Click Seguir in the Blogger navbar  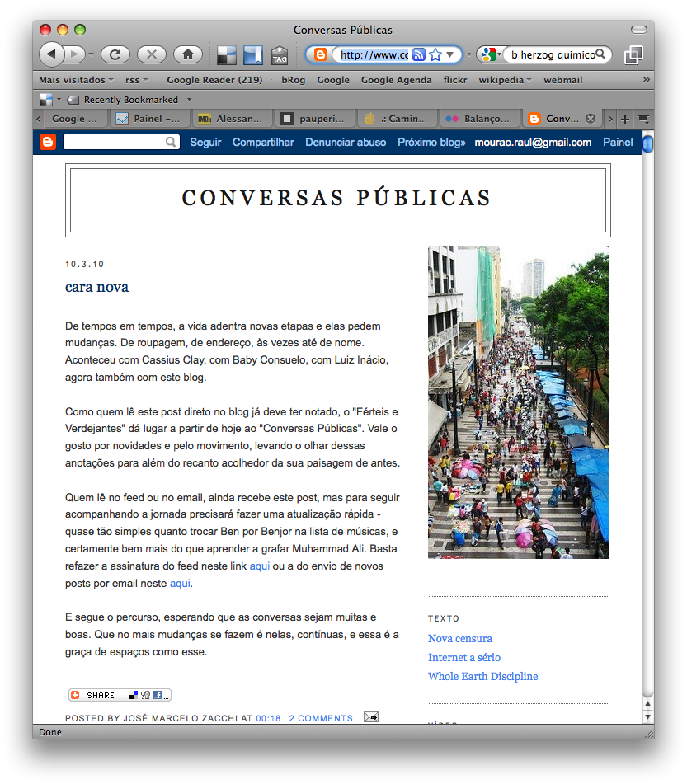pos(205,143)
